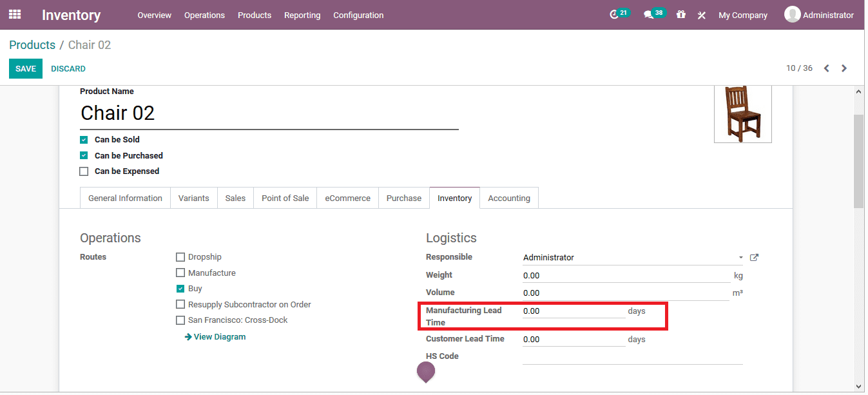Enable the Dropship route checkbox
Image resolution: width=868 pixels, height=395 pixels.
pyautogui.click(x=180, y=257)
